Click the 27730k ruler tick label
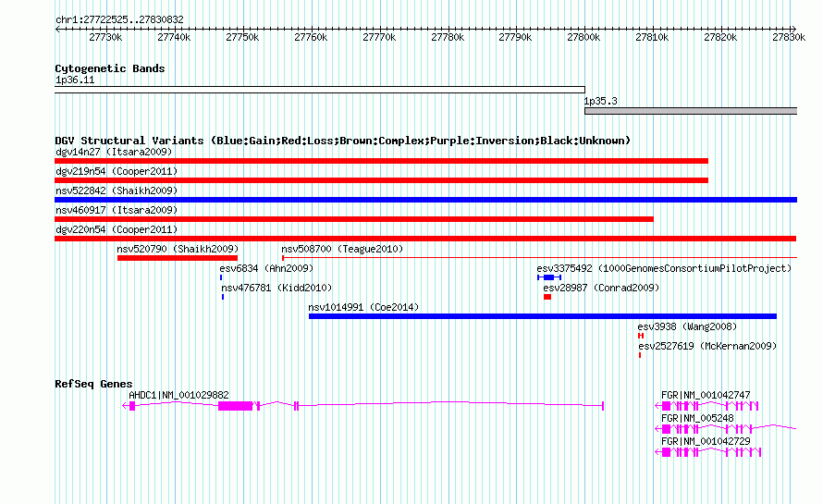The width and height of the screenshot is (823, 504). 105,37
